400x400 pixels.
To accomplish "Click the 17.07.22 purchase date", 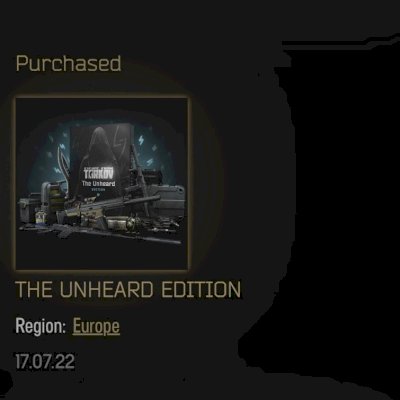I will point(45,362).
